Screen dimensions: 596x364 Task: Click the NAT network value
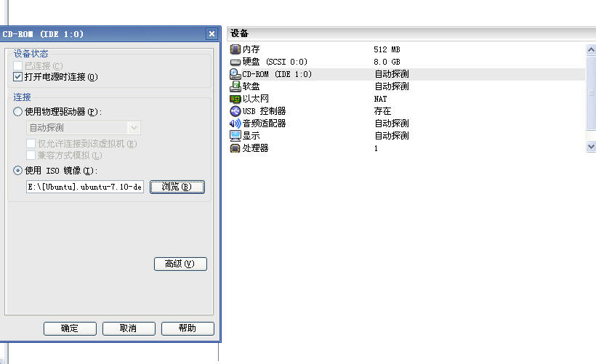click(380, 99)
